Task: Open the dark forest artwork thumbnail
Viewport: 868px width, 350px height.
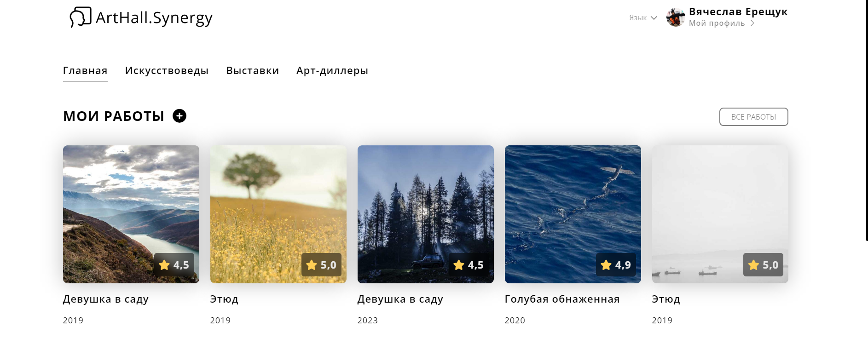Action: pyautogui.click(x=426, y=214)
